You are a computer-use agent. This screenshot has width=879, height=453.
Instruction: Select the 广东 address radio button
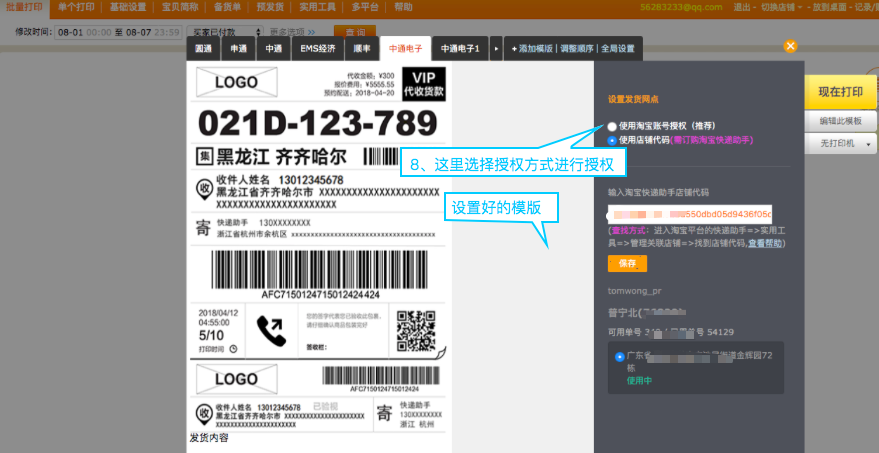618,357
